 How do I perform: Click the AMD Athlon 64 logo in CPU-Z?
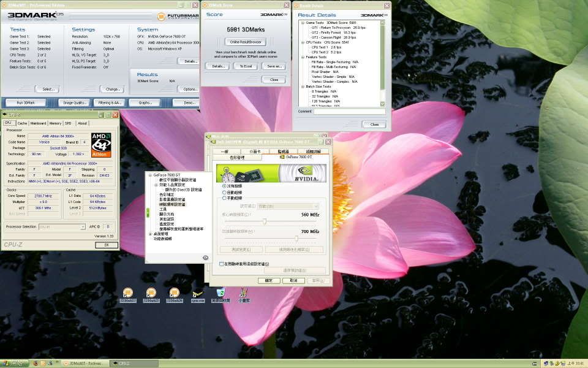[101, 145]
